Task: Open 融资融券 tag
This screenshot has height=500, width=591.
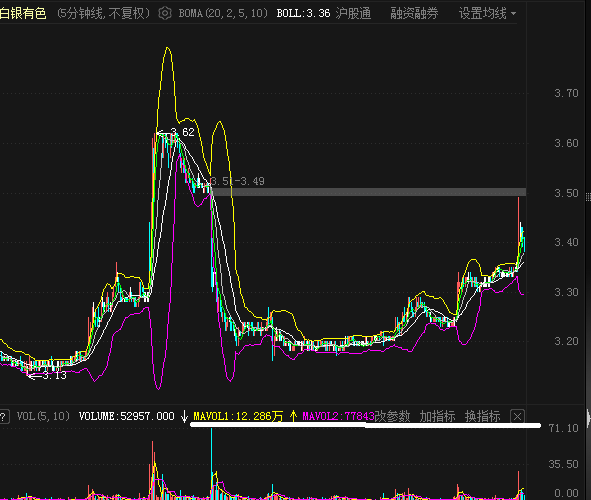Action: (414, 14)
